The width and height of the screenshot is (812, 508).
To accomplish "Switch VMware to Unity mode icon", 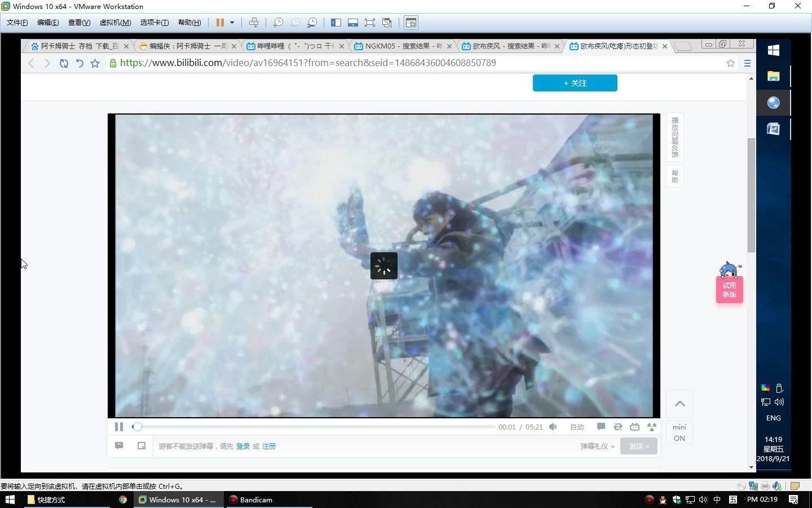I will (x=387, y=23).
